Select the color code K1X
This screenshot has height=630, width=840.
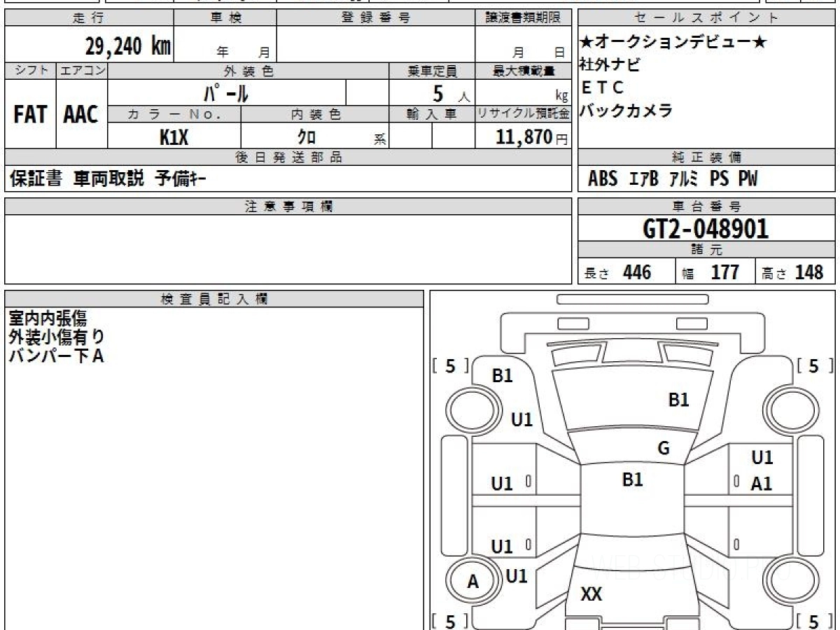pos(174,136)
